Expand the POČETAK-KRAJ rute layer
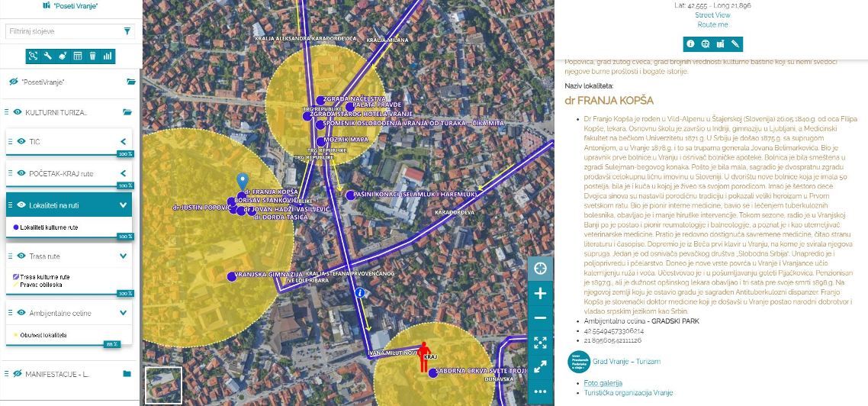The height and width of the screenshot is (406, 868). pyautogui.click(x=123, y=173)
